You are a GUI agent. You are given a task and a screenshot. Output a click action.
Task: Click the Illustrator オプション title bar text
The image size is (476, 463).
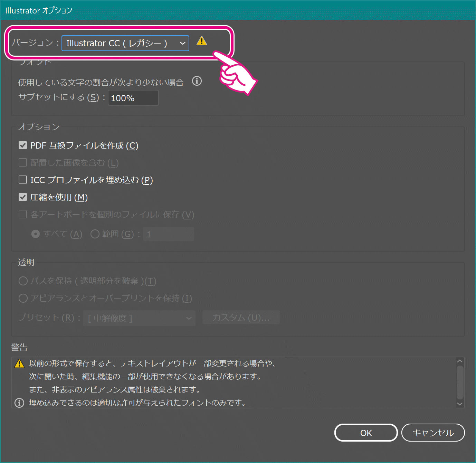(39, 10)
